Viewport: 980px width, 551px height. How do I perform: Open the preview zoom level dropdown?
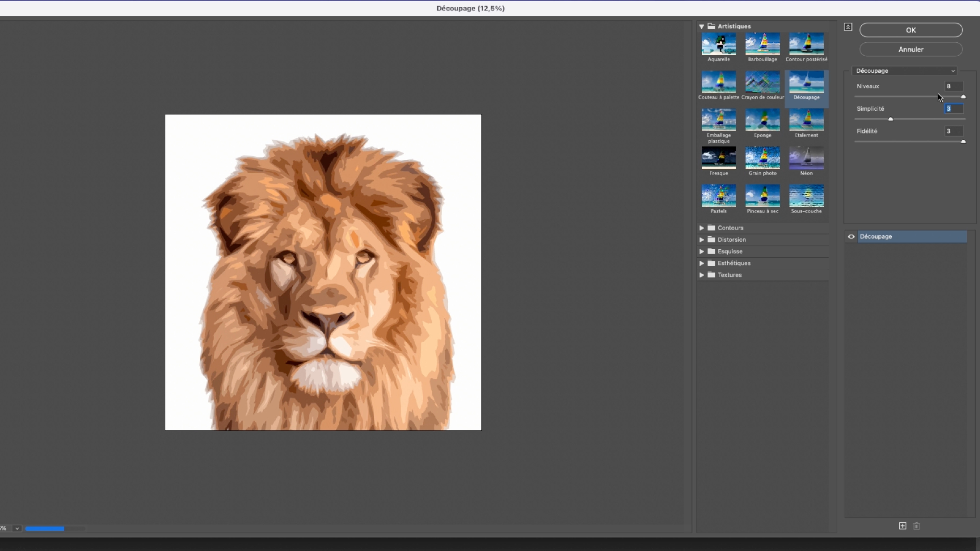(17, 528)
